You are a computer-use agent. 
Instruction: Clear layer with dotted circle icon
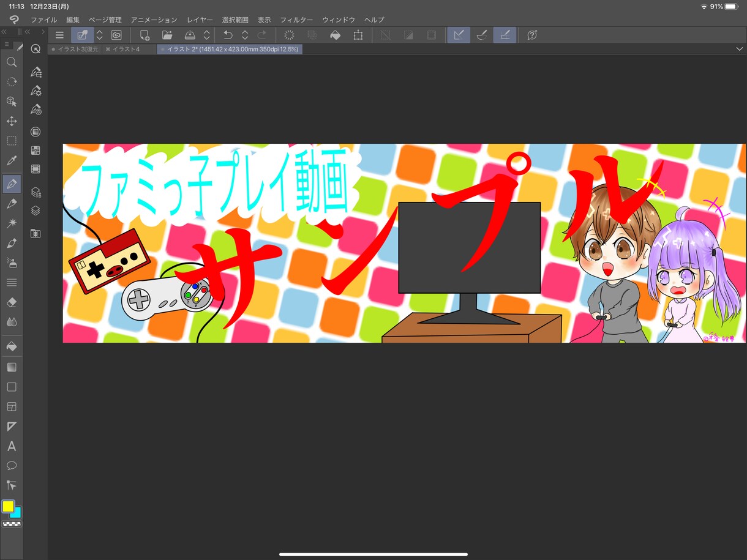tap(289, 35)
